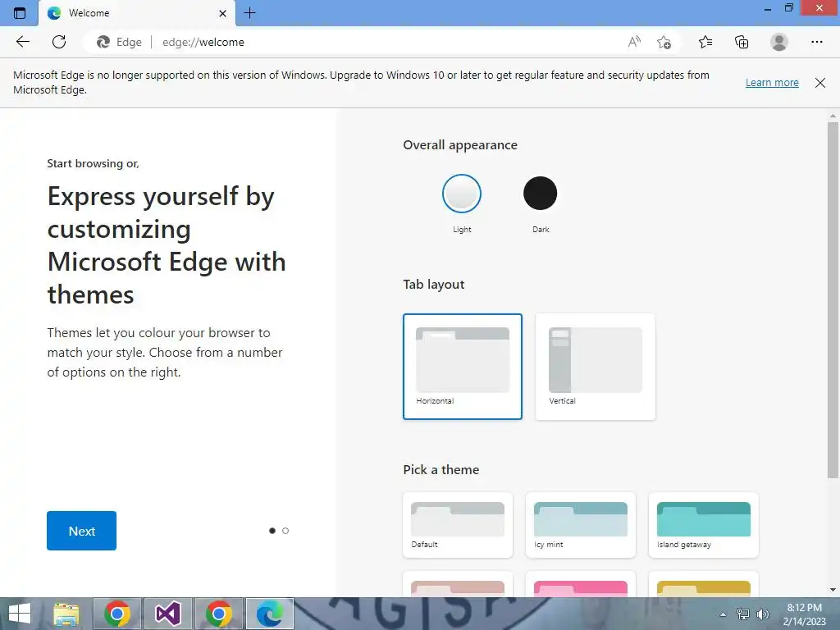
Task: Add this page to favorites star icon
Action: 664,42
